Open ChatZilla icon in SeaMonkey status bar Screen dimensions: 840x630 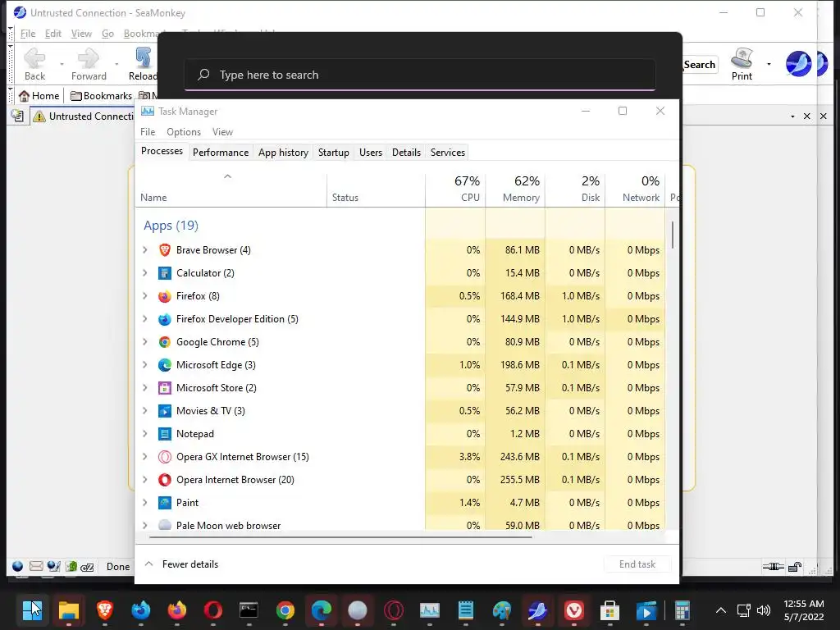87,567
